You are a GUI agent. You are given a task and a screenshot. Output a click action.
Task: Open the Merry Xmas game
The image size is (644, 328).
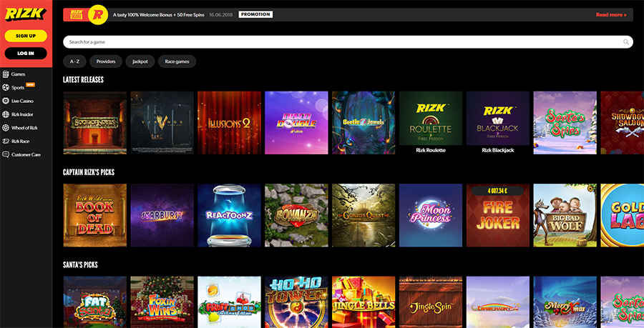click(565, 302)
